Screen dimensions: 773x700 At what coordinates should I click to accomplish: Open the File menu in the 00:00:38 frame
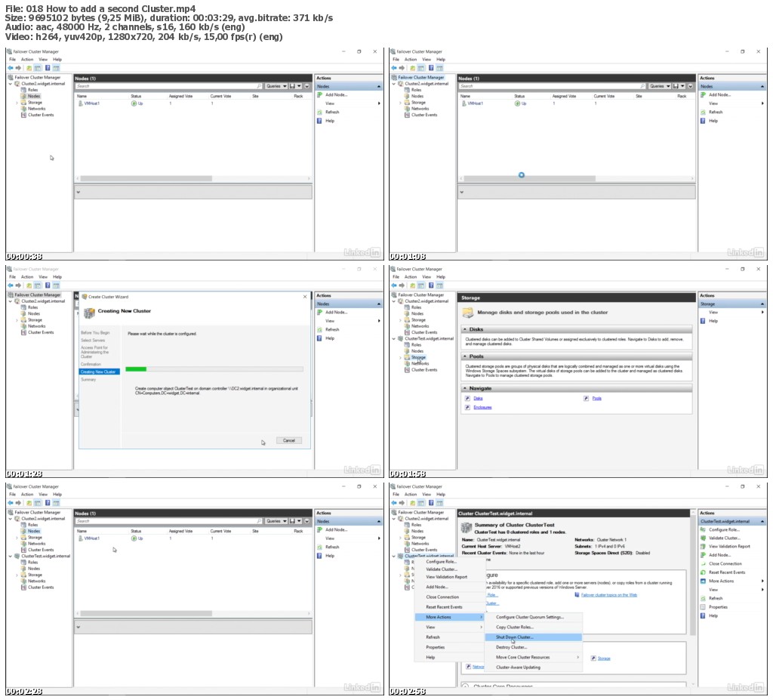(12, 59)
